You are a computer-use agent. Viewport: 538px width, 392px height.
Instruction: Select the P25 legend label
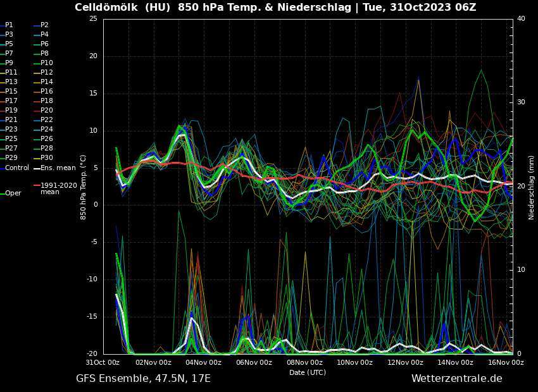coord(11,139)
